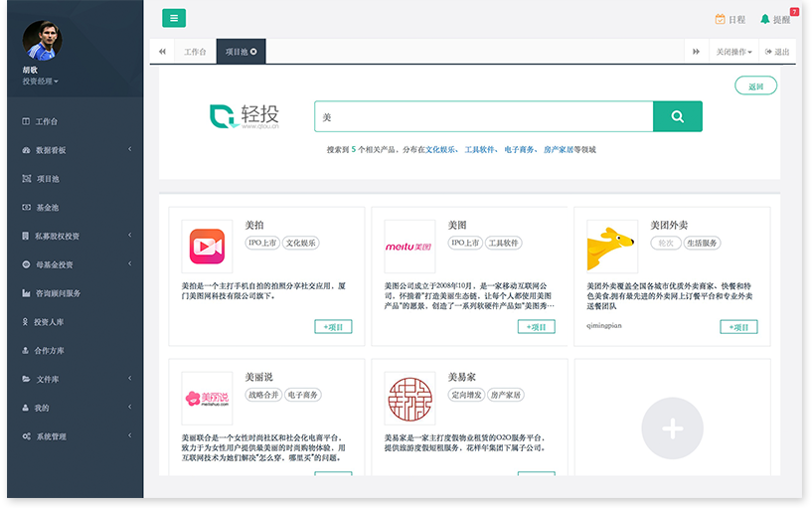812x508 pixels.
Task: Click the 工作台 sidebar icon
Action: [x=26, y=121]
